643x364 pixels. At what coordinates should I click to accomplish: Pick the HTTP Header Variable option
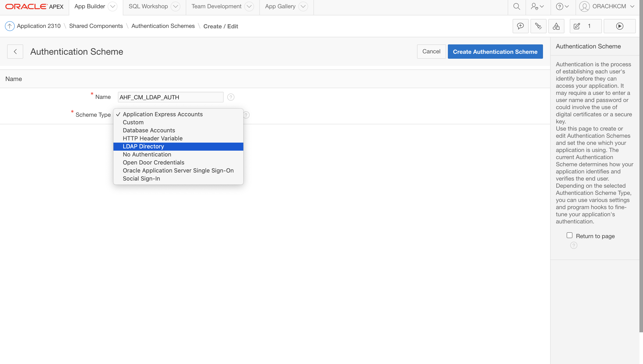click(152, 138)
